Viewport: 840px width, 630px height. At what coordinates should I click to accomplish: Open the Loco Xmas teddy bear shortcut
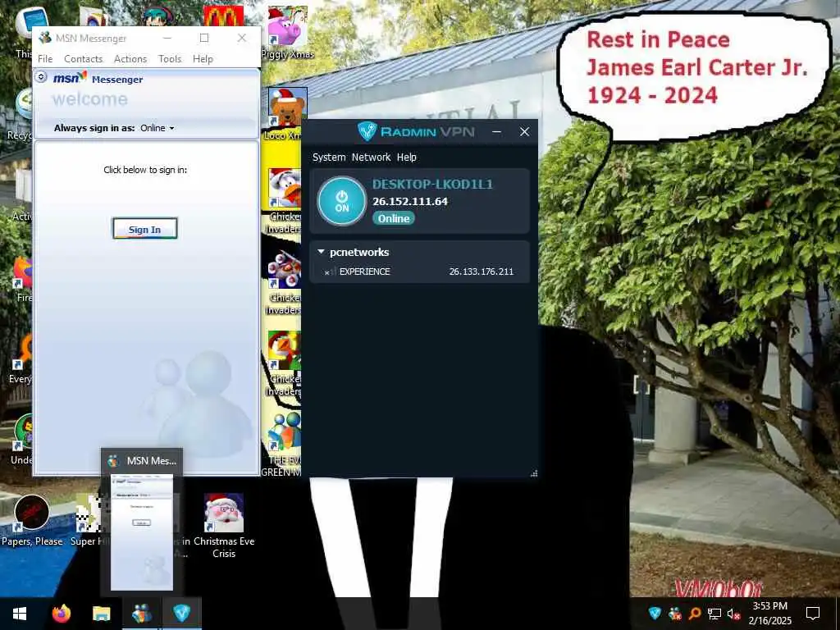(x=287, y=113)
